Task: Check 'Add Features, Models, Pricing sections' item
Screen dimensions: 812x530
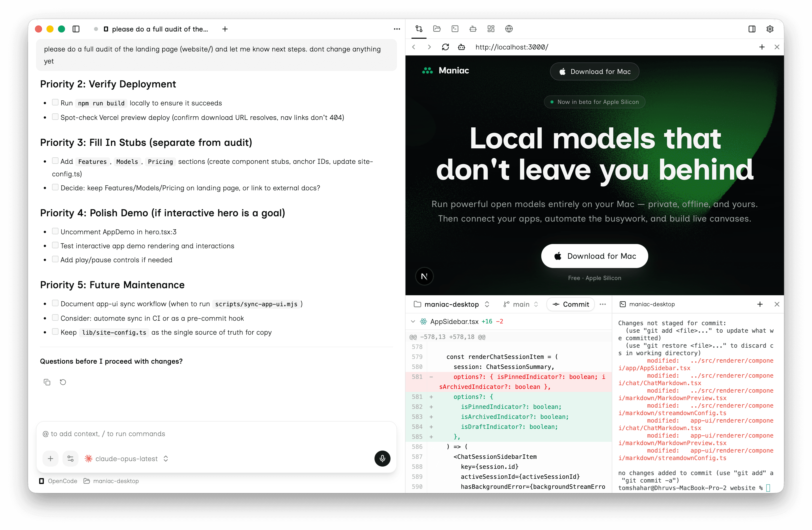Action: pos(55,161)
